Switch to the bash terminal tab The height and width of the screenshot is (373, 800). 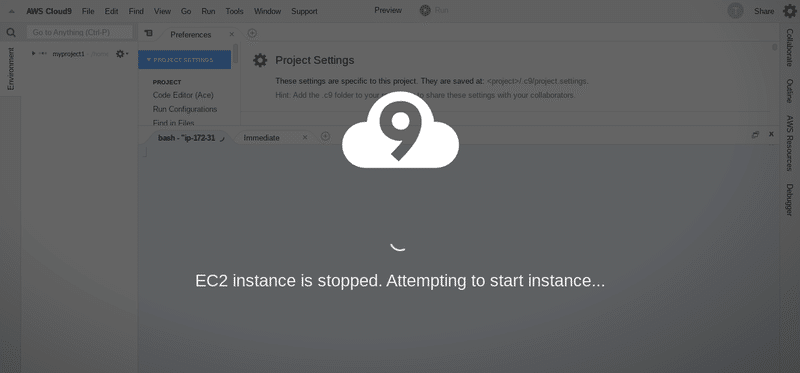[x=187, y=138]
